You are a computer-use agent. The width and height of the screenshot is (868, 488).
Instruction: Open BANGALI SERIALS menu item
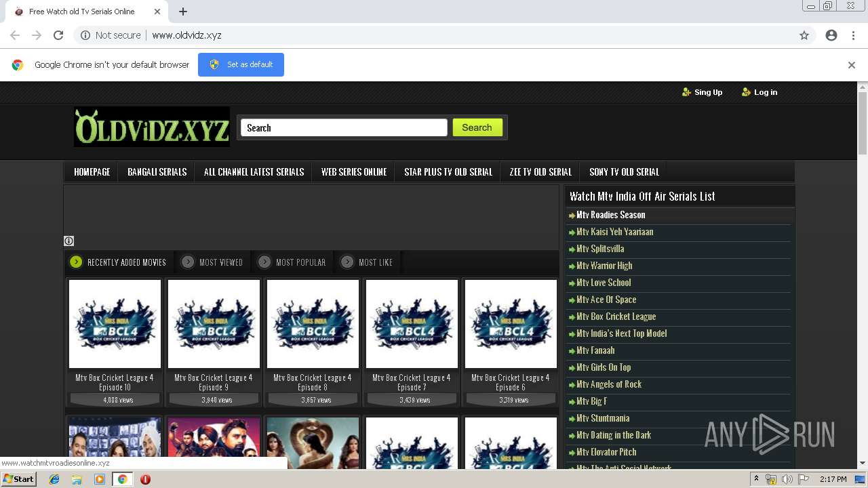(157, 172)
